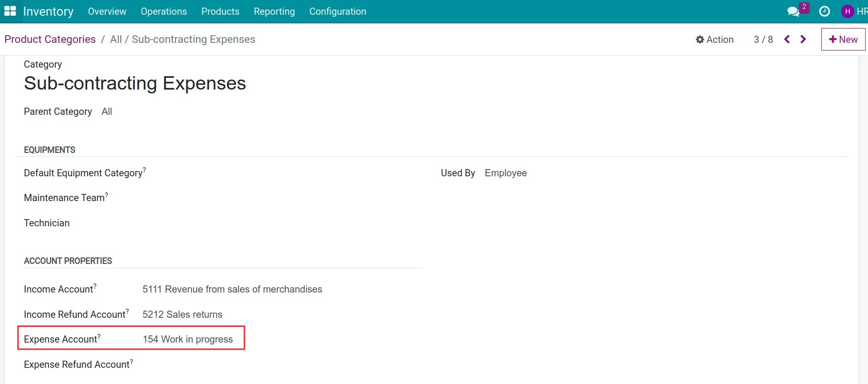The width and height of the screenshot is (868, 384).
Task: Click the Inventory app title
Action: pos(49,11)
